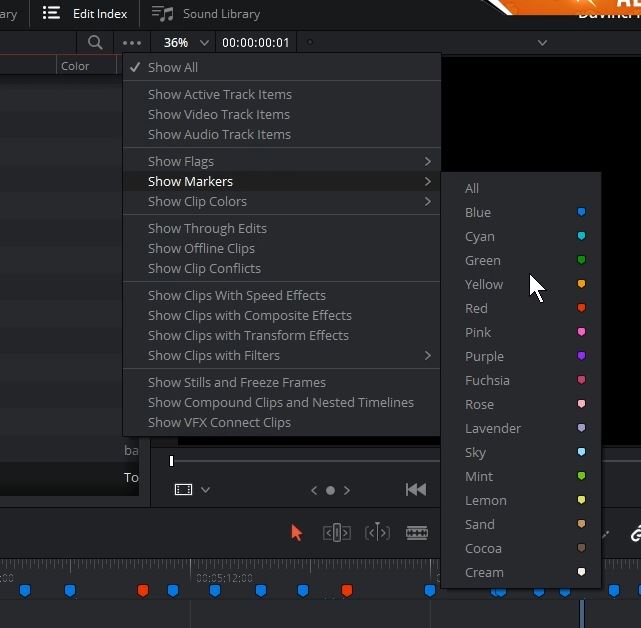Select Show Stills and Freeze Frames
Image resolution: width=641 pixels, height=628 pixels.
[282, 383]
